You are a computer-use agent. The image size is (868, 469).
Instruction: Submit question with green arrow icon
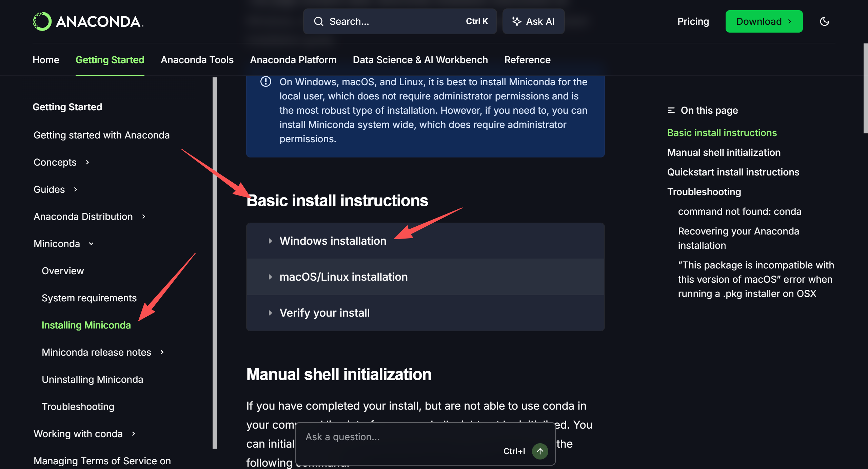[540, 451]
